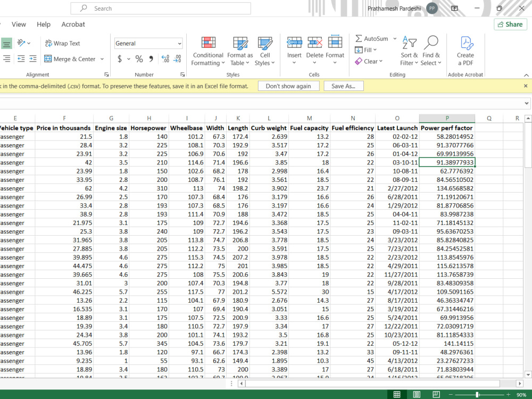
Task: Click Don't show again button
Action: (288, 86)
